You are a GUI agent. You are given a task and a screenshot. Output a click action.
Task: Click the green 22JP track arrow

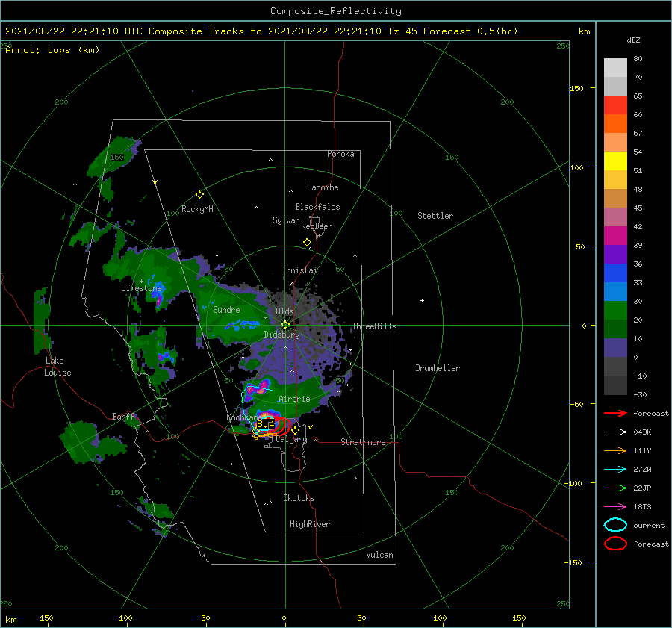[615, 488]
